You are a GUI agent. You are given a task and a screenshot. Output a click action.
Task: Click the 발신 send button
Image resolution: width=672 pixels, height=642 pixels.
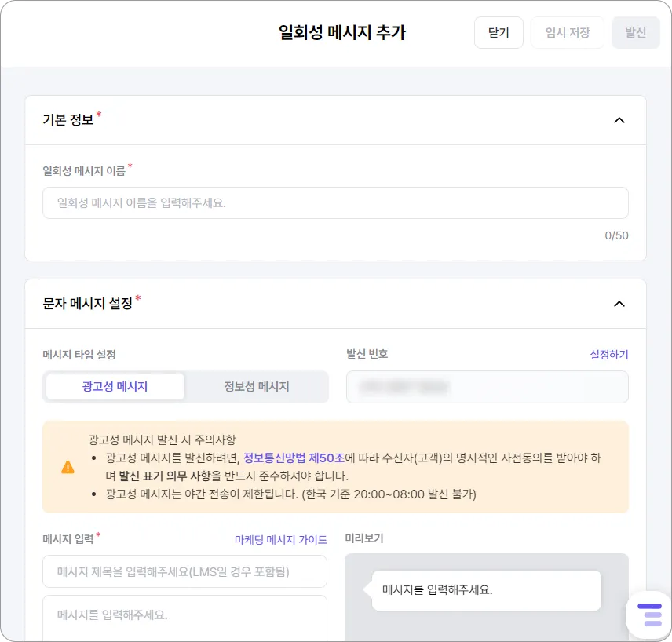tap(635, 33)
